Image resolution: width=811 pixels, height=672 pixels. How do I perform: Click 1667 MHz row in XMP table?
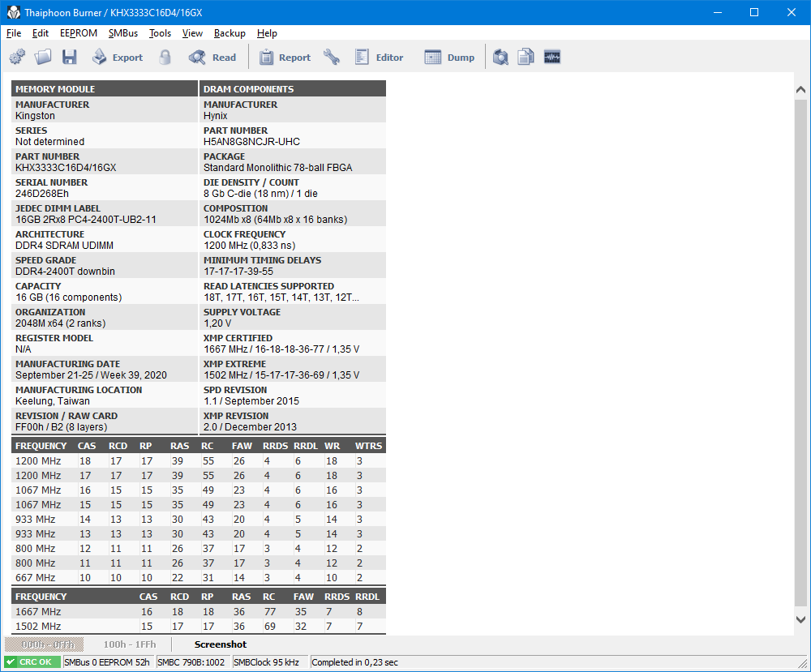click(x=199, y=611)
